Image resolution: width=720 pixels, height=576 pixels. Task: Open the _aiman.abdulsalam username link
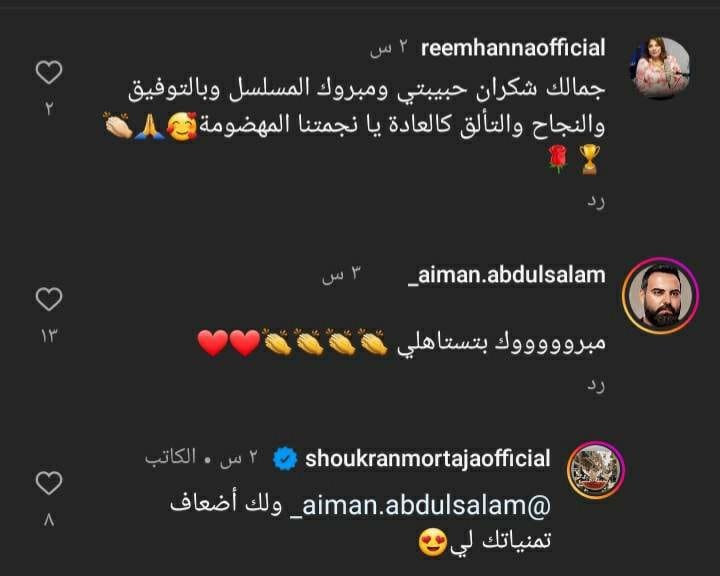[506, 275]
